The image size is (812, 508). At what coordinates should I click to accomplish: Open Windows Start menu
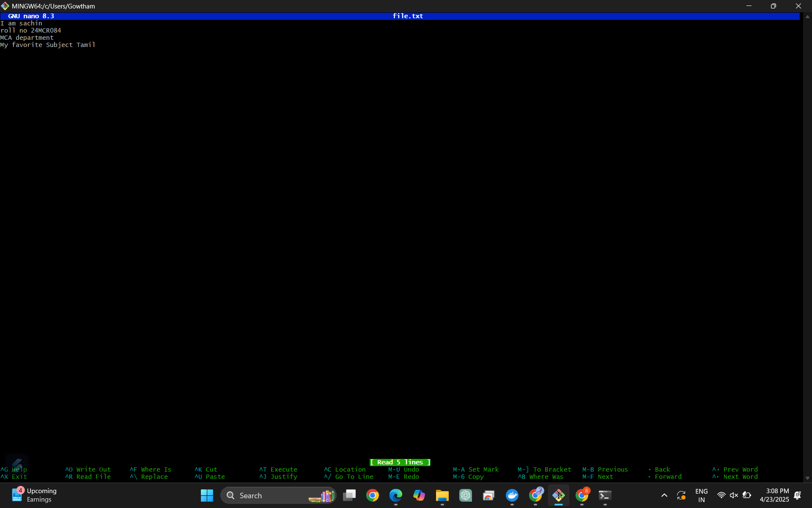tap(207, 495)
